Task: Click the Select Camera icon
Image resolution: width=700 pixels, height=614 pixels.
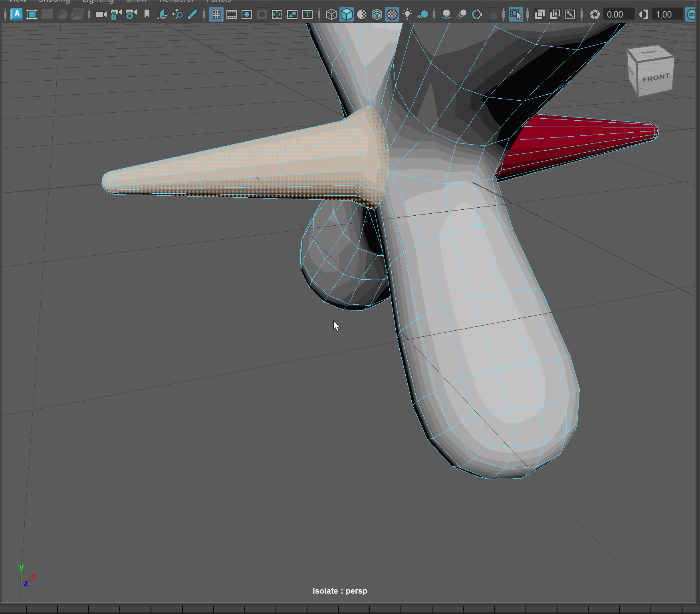Action: click(x=101, y=15)
